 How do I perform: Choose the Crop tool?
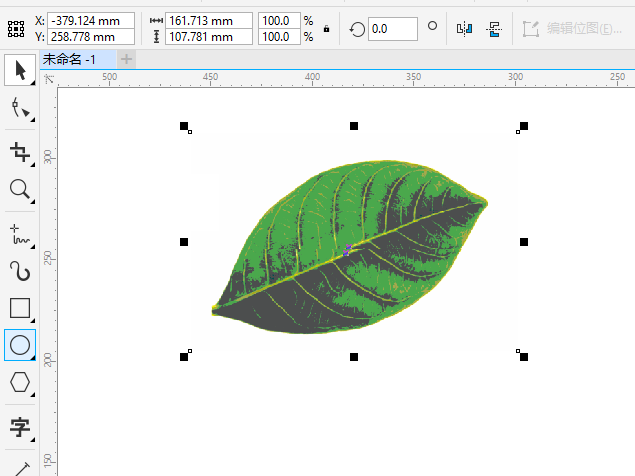point(20,151)
